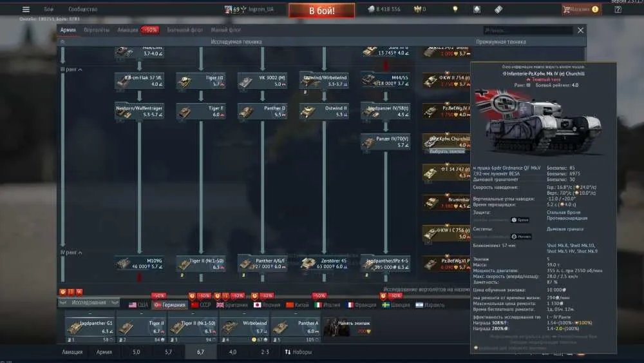The height and width of the screenshot is (363, 644).
Task: Select the Франция nation flag
Action: point(361,305)
